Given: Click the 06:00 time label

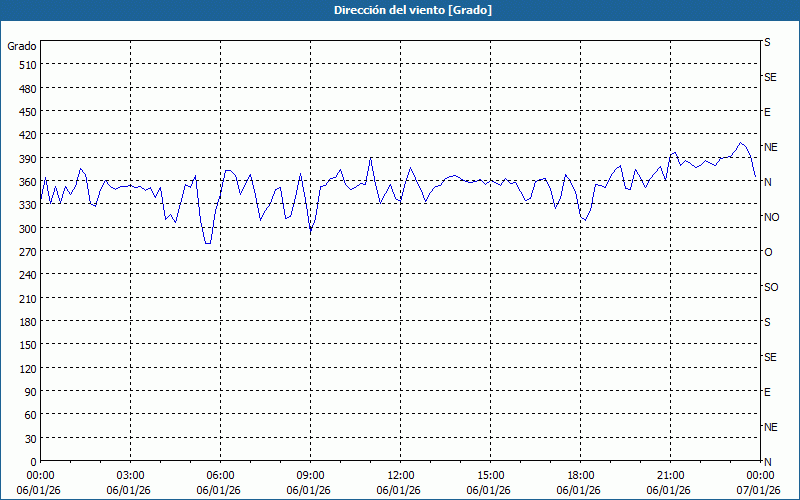Looking at the screenshot, I should pos(220,475).
